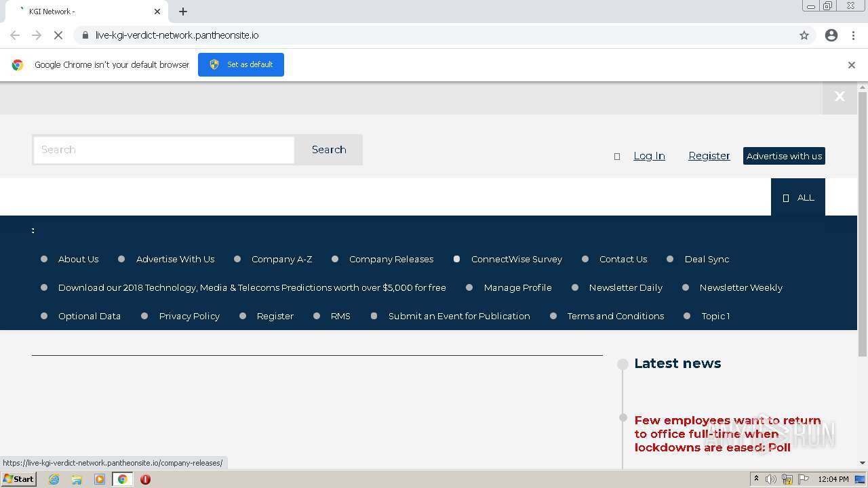Open Company Releases menu item
This screenshot has width=868, height=488.
391,259
